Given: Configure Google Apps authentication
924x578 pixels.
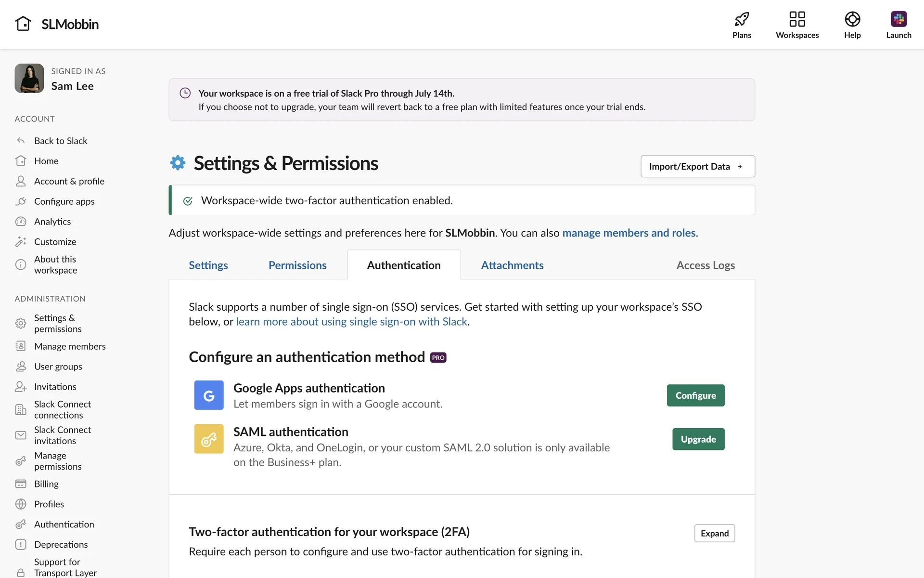Looking at the screenshot, I should pos(695,395).
